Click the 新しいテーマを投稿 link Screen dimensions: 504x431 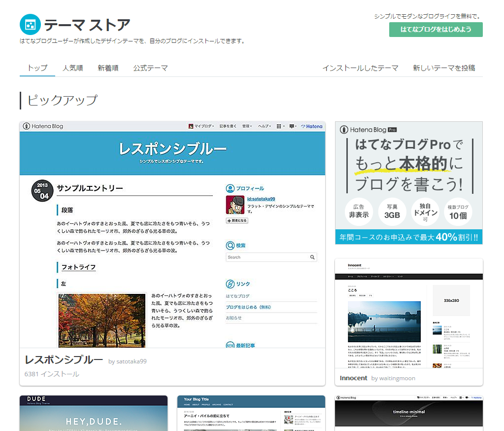click(444, 68)
